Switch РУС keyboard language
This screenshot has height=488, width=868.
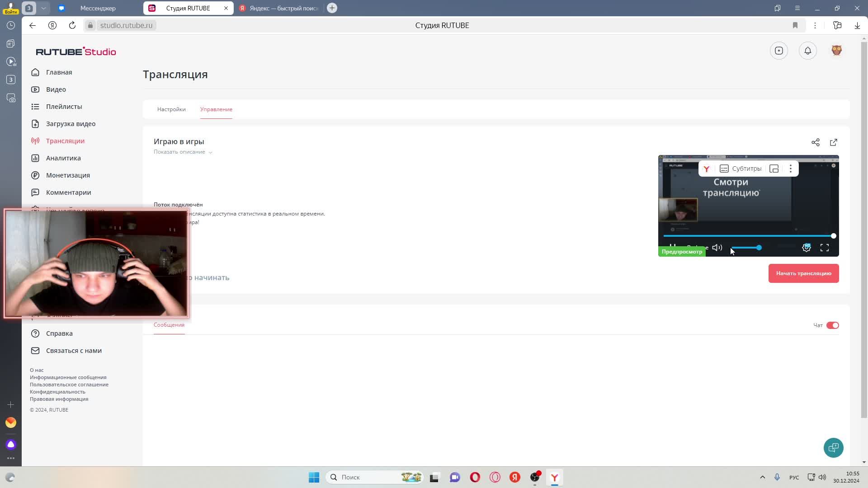794,478
